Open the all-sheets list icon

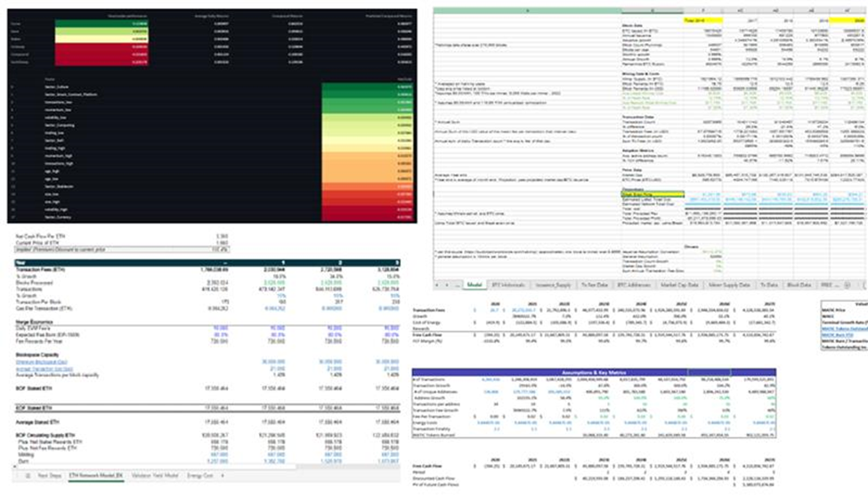[x=28, y=476]
